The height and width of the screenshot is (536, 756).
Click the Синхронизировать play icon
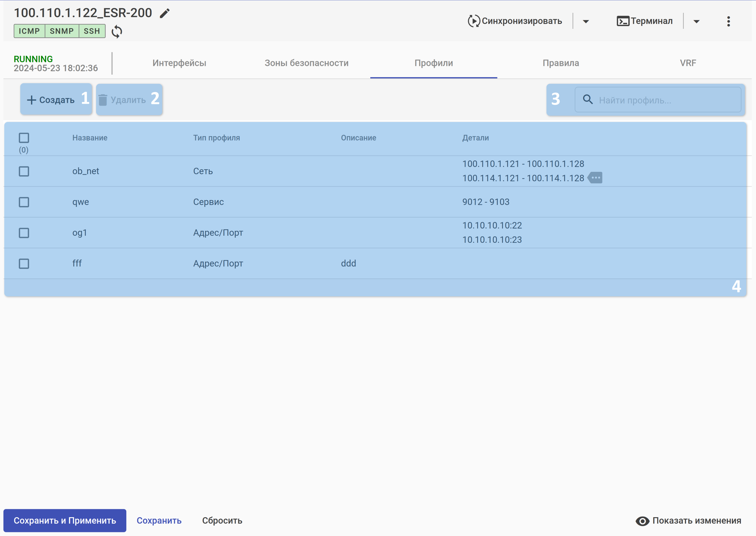474,21
